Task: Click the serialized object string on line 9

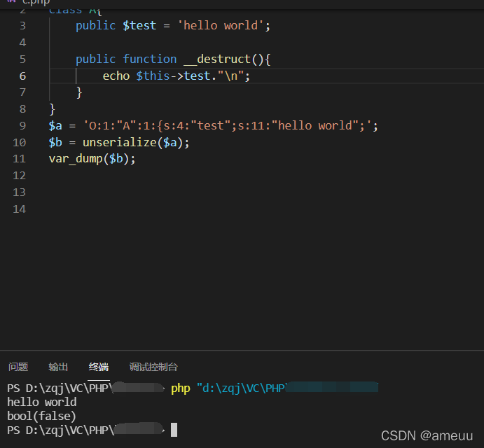Action: 228,126
